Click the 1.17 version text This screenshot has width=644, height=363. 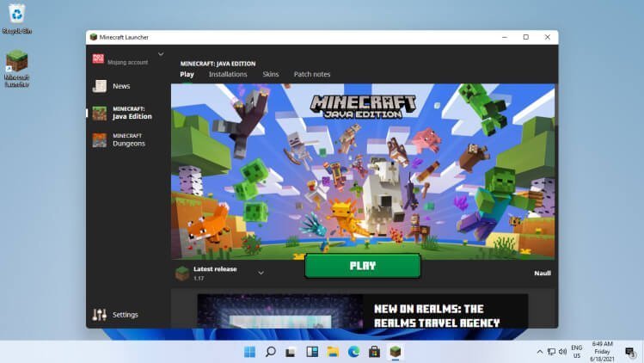[x=199, y=279]
